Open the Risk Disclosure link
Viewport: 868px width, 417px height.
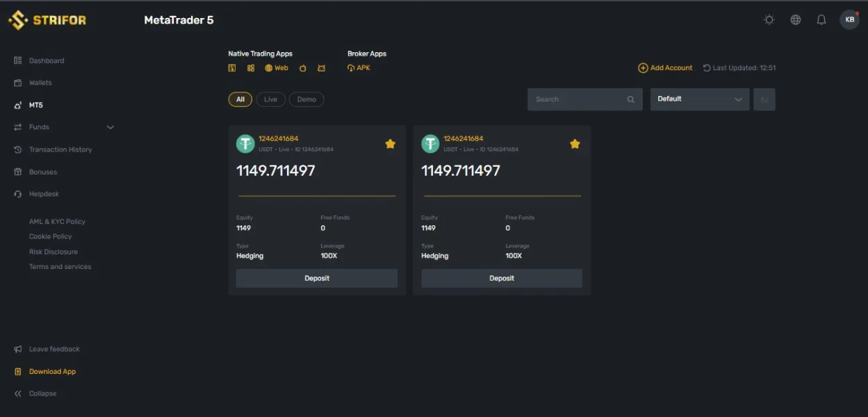coord(54,252)
